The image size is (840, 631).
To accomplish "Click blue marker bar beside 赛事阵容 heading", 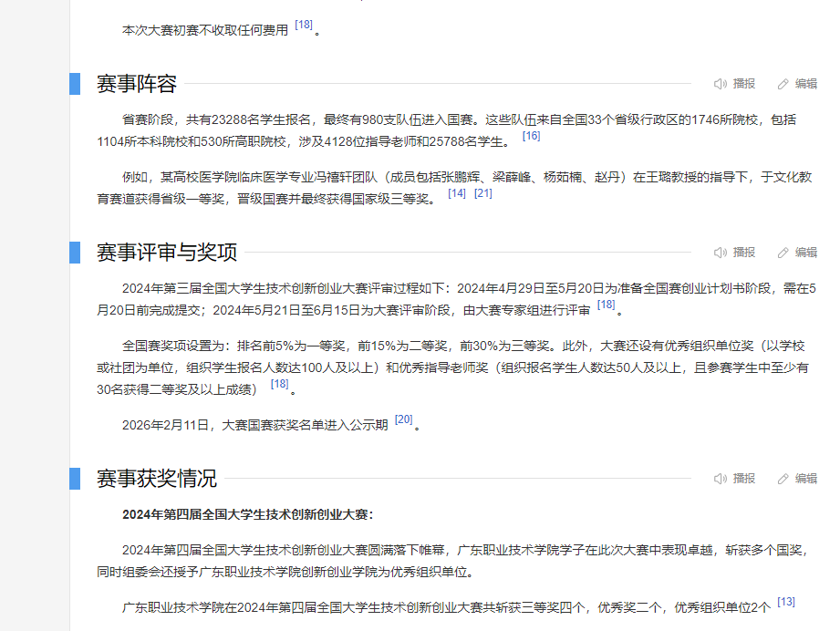I will coord(75,84).
